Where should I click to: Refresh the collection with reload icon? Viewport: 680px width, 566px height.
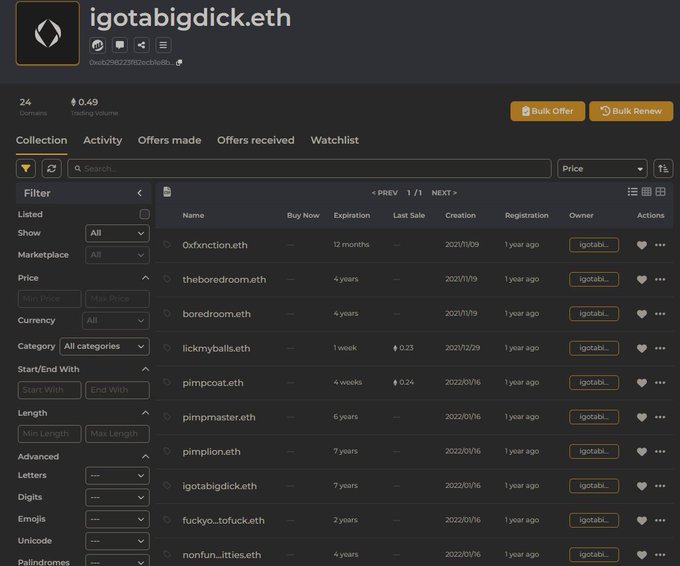pos(52,169)
